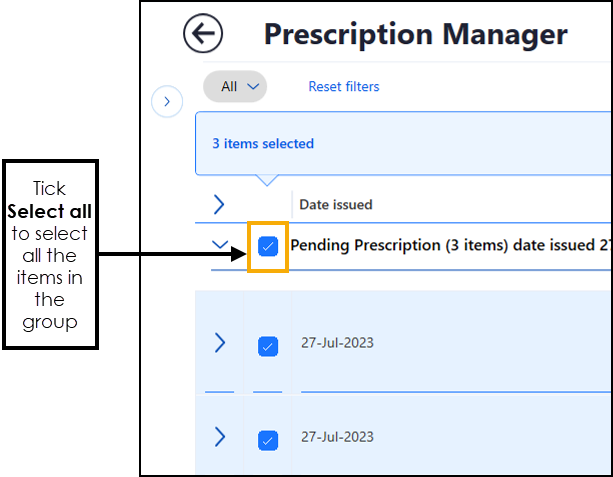Open the All filter dropdown
Image resolution: width=613 pixels, height=477 pixels.
tap(235, 87)
